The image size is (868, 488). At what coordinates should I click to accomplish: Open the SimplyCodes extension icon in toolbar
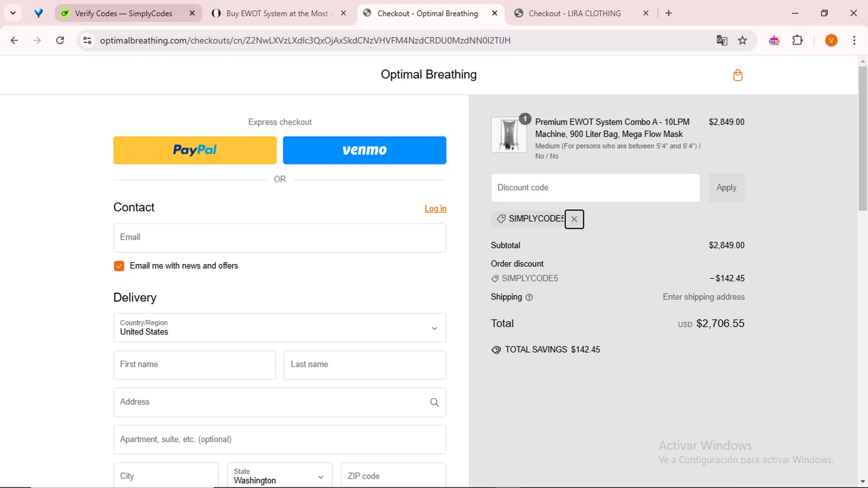774,41
